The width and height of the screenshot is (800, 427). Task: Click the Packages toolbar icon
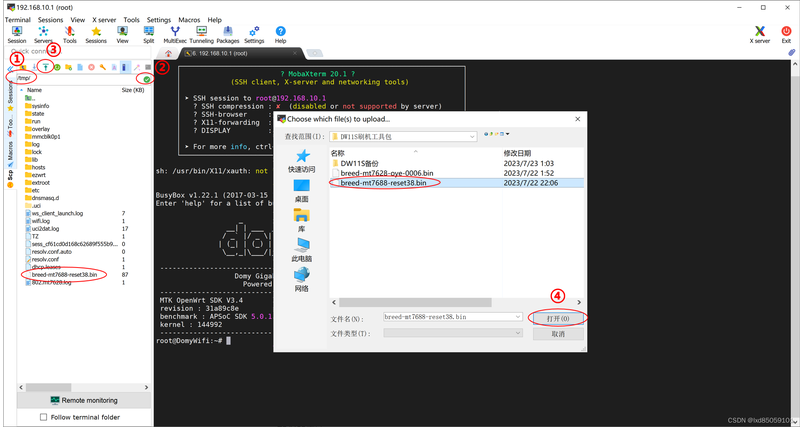[228, 34]
